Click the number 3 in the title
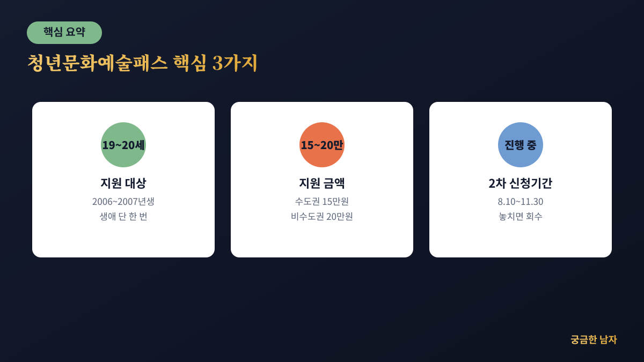Viewport: 644px width, 362px height. pos(217,63)
